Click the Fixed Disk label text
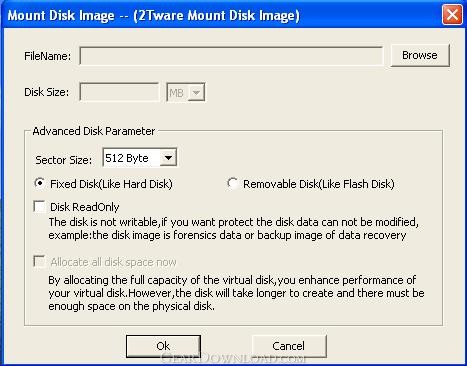Image resolution: width=467 pixels, height=366 pixels. click(x=111, y=184)
